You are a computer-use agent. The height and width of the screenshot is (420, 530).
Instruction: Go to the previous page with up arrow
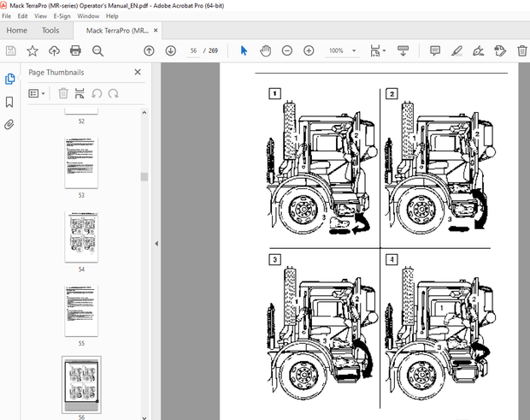tap(149, 51)
